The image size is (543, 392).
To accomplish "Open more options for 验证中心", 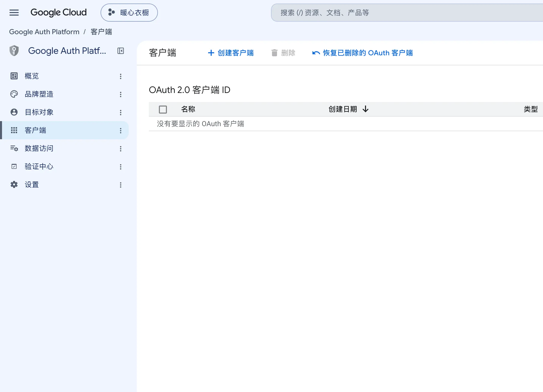I will (x=121, y=167).
